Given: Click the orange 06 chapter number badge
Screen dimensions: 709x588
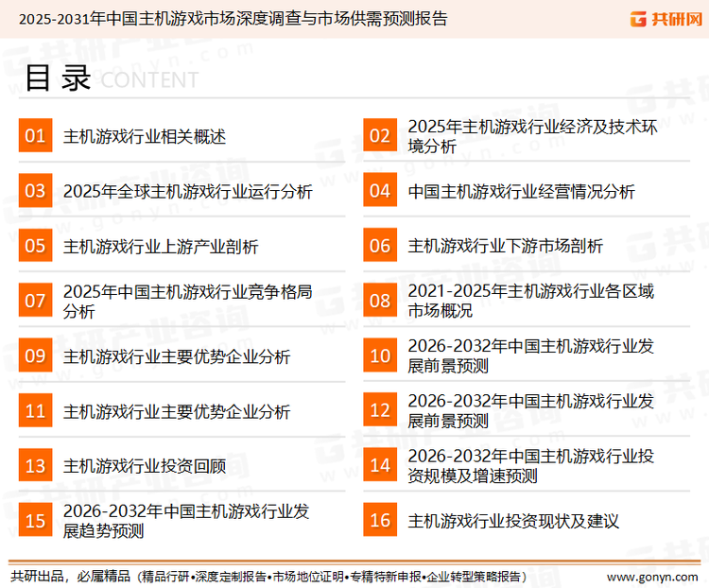Looking at the screenshot, I should 380,246.
